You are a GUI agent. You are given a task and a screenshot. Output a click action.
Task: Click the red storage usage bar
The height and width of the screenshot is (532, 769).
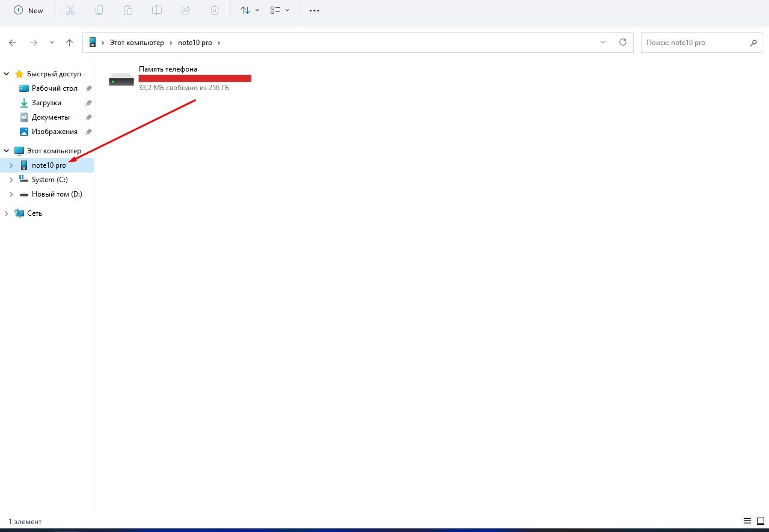(x=195, y=78)
